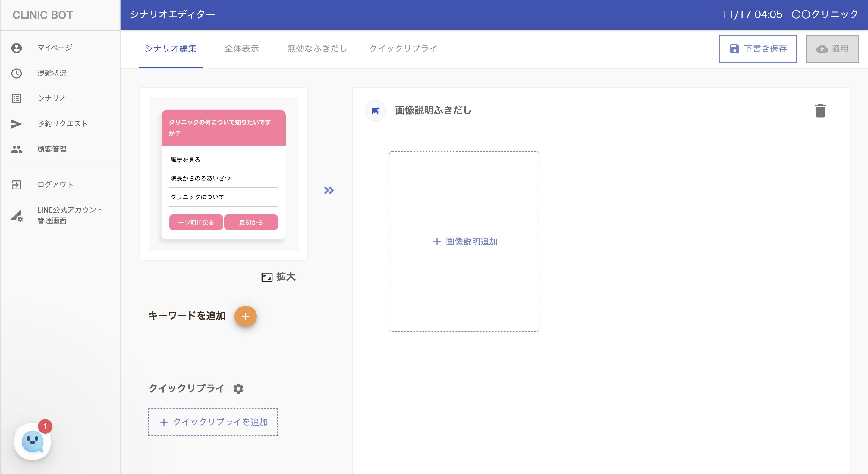The width and height of the screenshot is (868, 474).
Task: Click the My Page account icon
Action: pos(17,48)
